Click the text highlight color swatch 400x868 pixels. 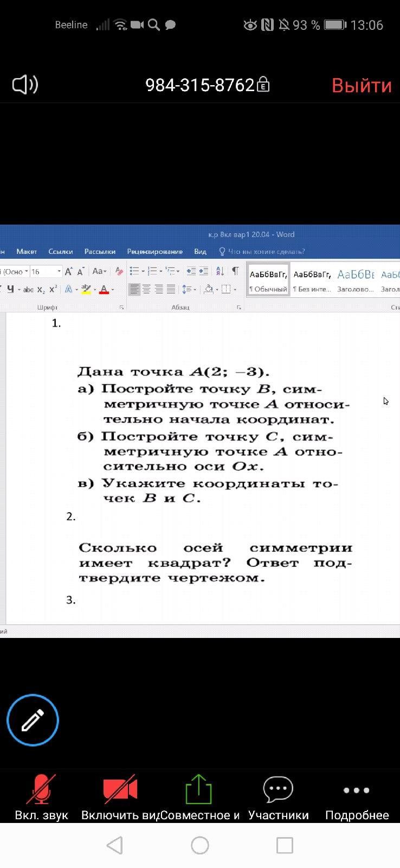pos(86,290)
